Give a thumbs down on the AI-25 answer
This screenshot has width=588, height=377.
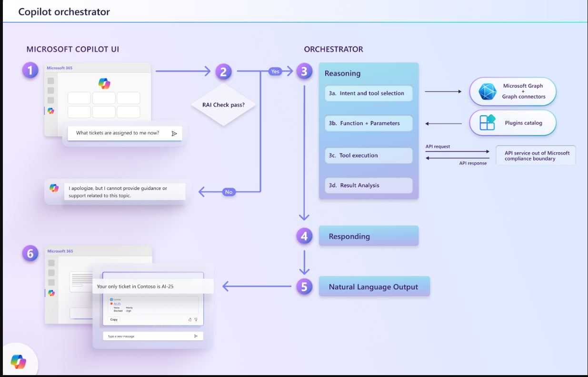click(196, 319)
